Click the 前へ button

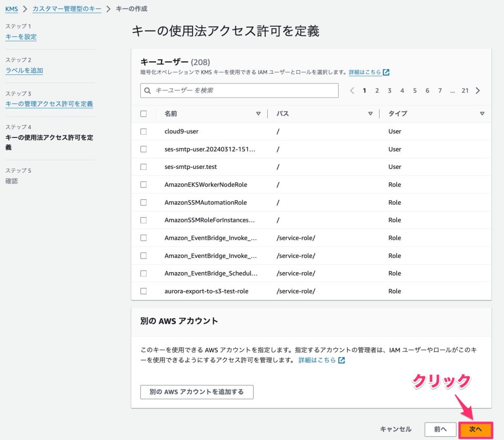coord(440,428)
